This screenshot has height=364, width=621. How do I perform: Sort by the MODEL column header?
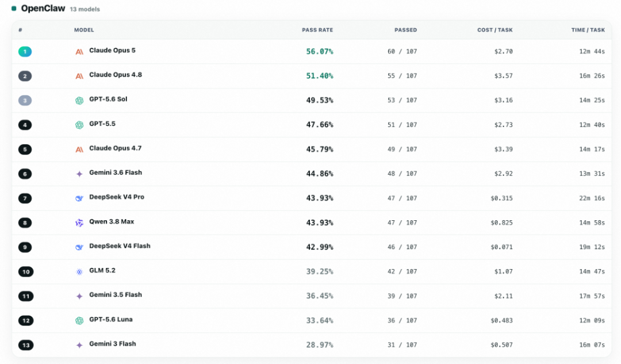point(84,30)
